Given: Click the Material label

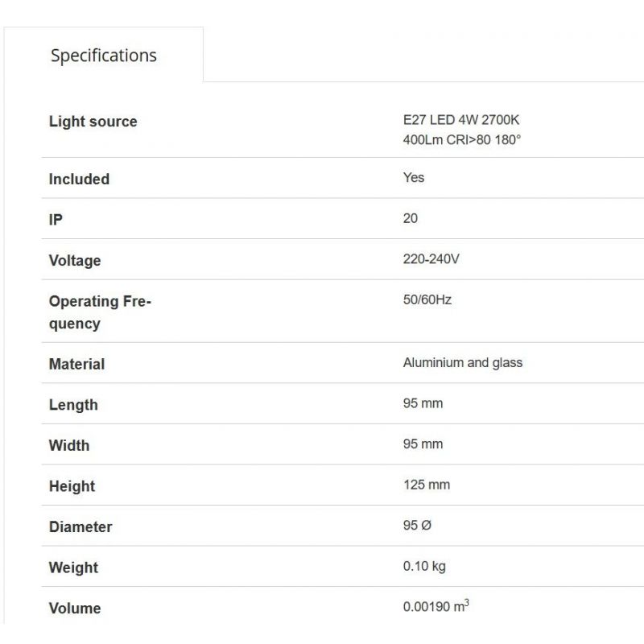Looking at the screenshot, I should tap(76, 364).
